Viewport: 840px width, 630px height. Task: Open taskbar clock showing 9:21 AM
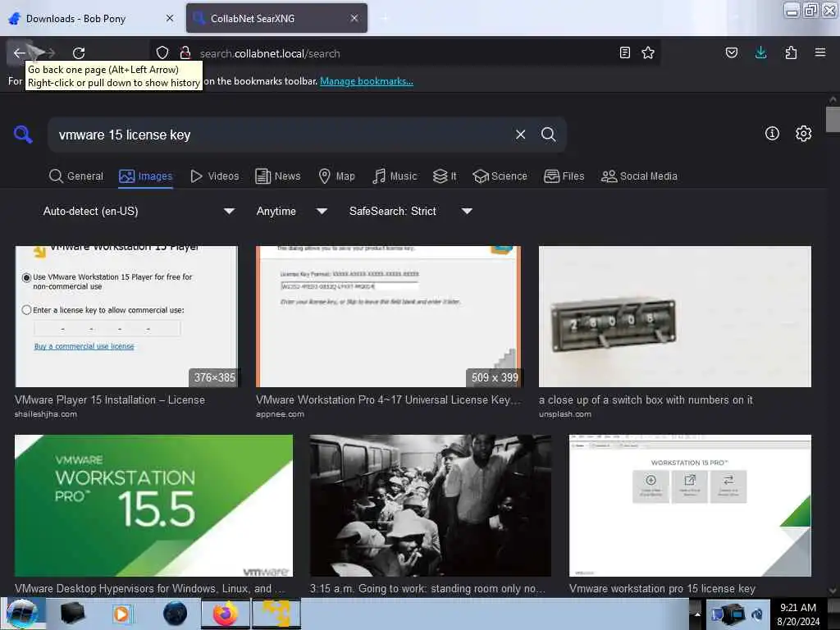798,614
